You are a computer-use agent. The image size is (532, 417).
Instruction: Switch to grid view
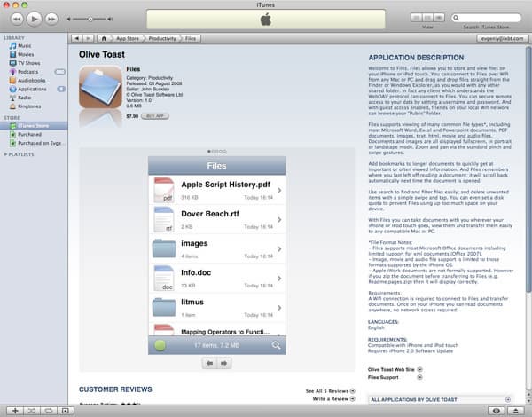pyautogui.click(x=428, y=18)
